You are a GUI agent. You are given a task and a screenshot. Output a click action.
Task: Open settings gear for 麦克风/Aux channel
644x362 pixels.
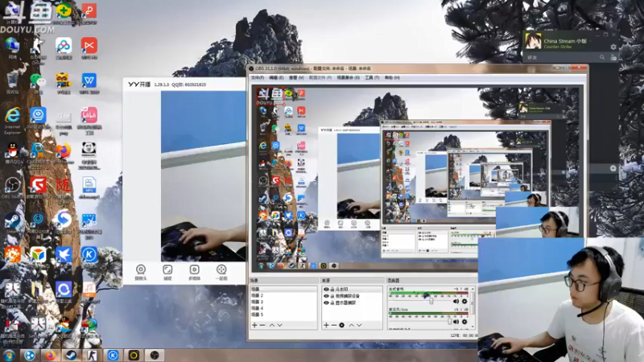pyautogui.click(x=464, y=322)
